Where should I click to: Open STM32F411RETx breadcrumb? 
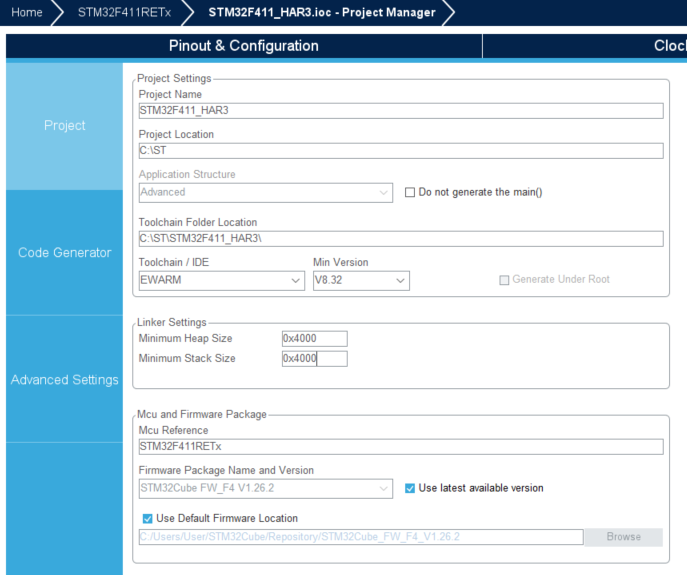tap(124, 12)
